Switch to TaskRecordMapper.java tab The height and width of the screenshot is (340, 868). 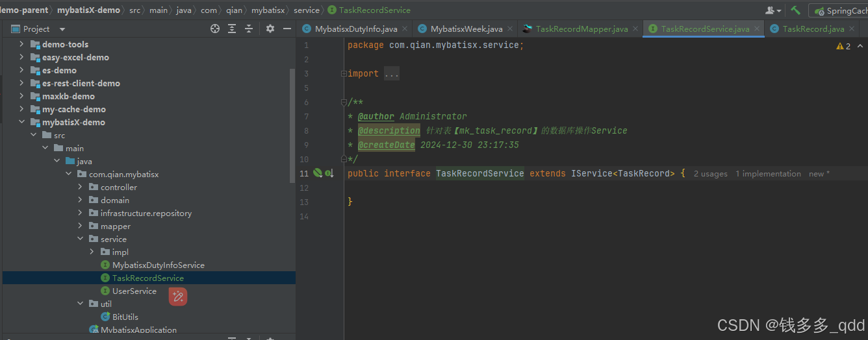pyautogui.click(x=581, y=29)
